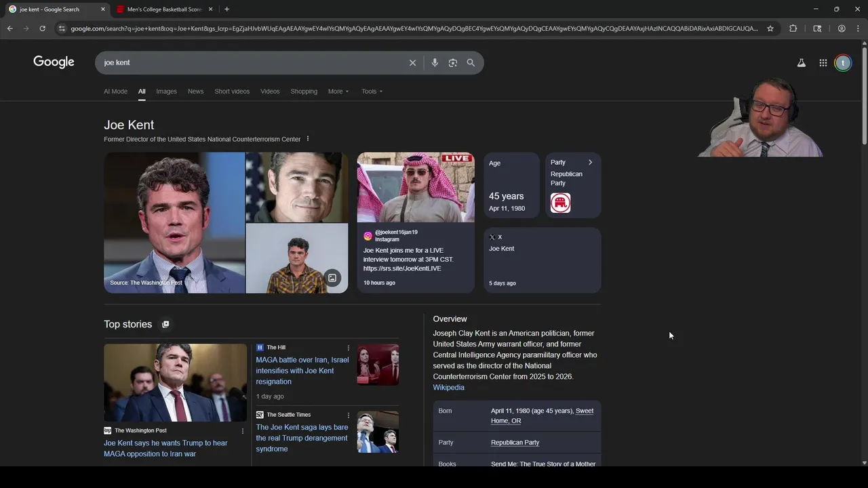The width and height of the screenshot is (868, 488).
Task: Select the Images search tab
Action: click(x=166, y=91)
